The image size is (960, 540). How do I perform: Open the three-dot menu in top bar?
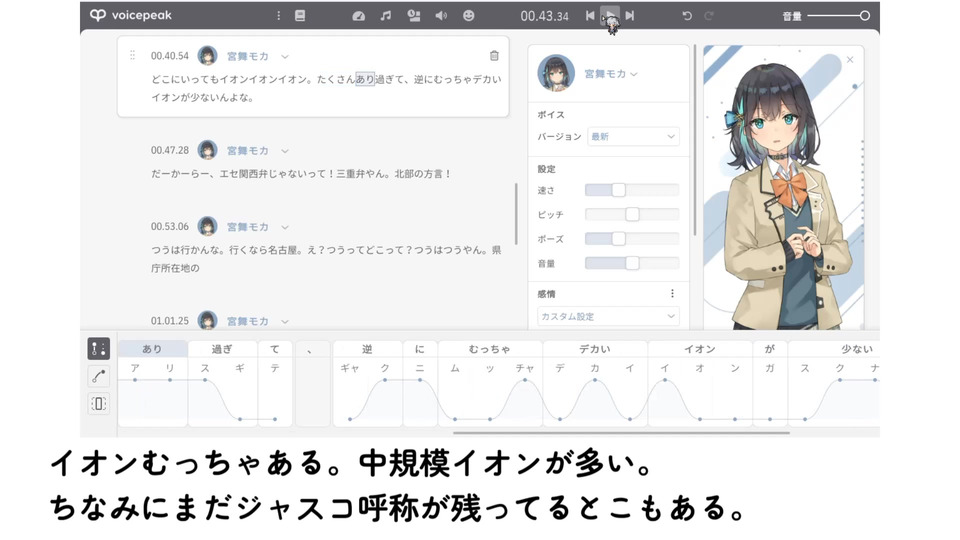pyautogui.click(x=279, y=16)
